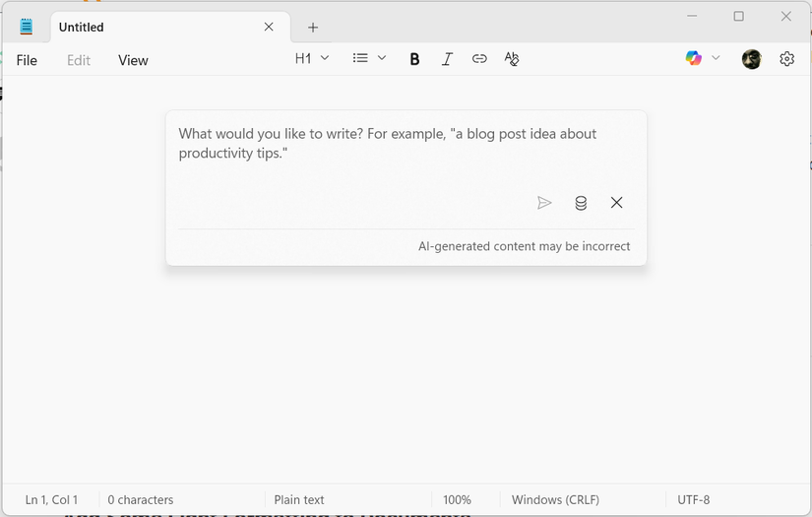Screen dimensions: 812x517
Task: Click the 100% zoom level indicator
Action: [x=457, y=499]
